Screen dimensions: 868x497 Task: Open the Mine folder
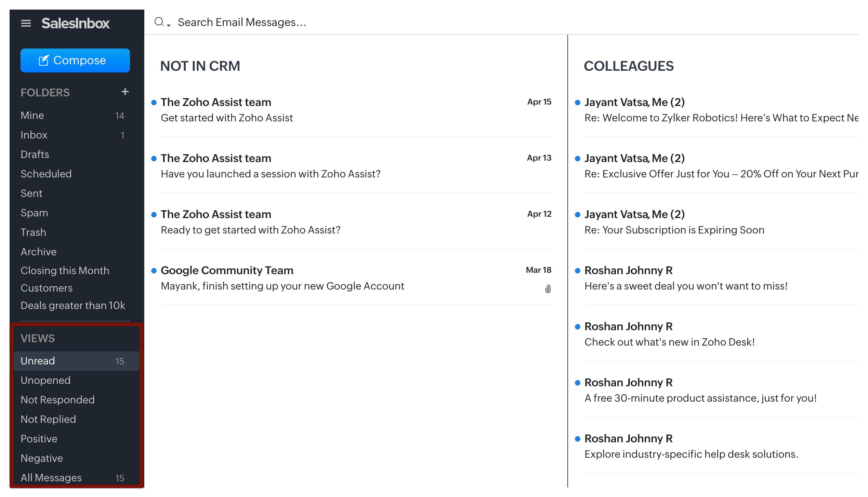point(32,116)
